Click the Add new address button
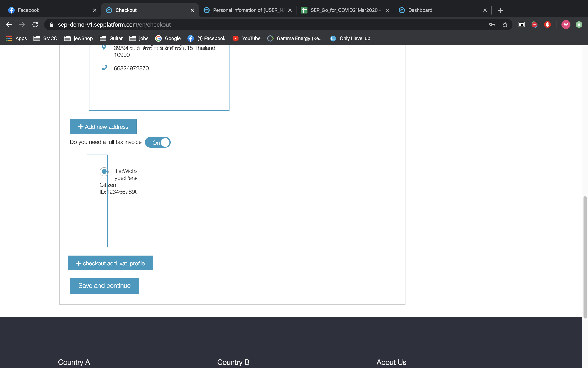The image size is (588, 368). click(103, 127)
